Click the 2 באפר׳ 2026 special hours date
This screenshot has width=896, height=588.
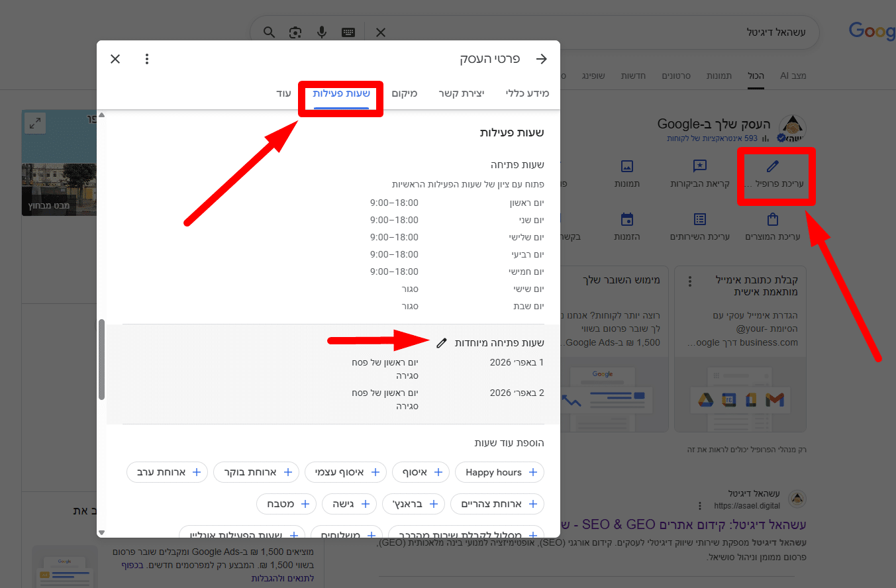point(517,393)
